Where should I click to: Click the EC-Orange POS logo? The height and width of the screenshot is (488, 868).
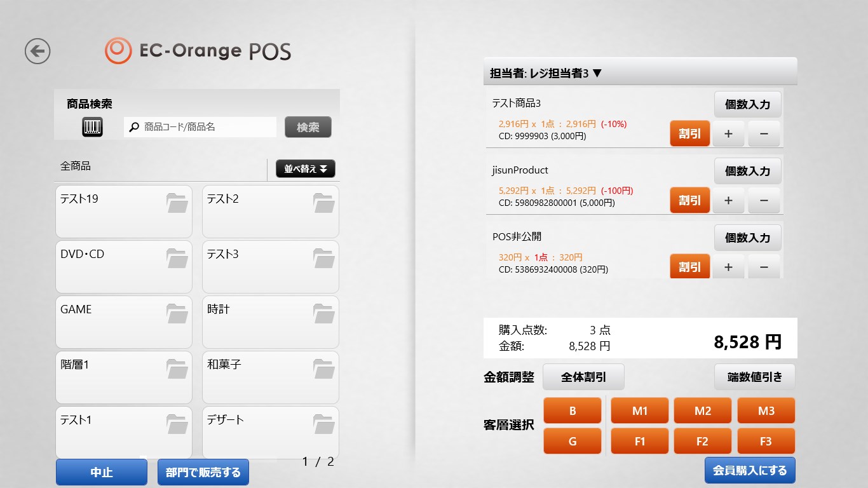point(197,50)
